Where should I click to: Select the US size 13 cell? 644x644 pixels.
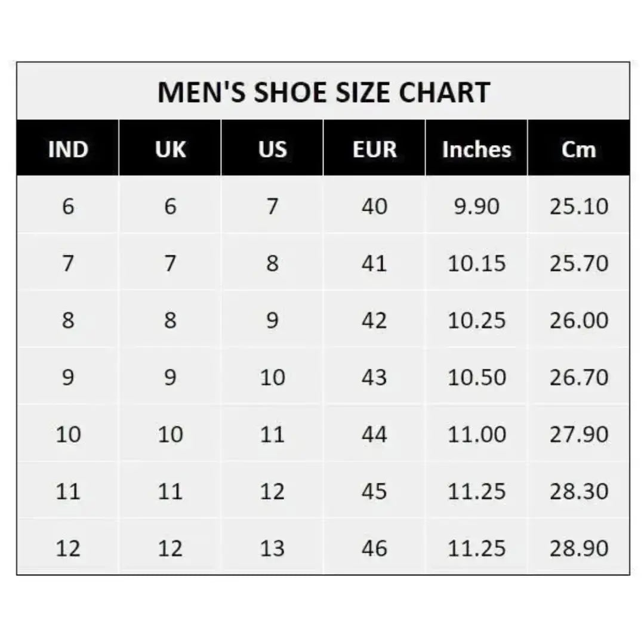[272, 548]
